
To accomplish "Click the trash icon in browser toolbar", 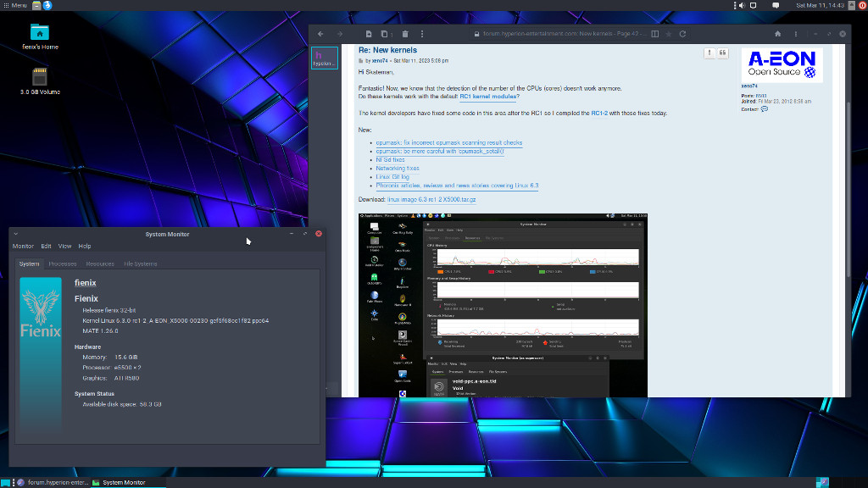I will click(x=405, y=34).
